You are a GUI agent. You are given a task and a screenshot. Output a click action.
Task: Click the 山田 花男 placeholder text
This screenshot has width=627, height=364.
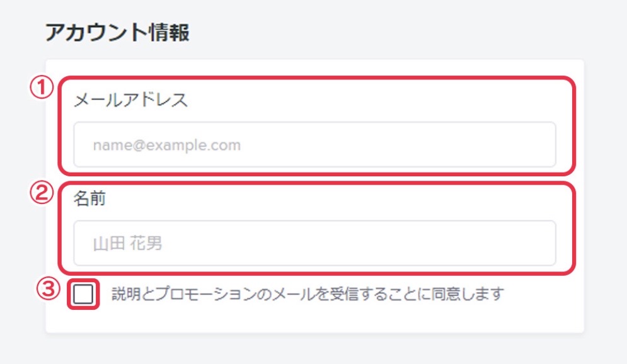127,243
